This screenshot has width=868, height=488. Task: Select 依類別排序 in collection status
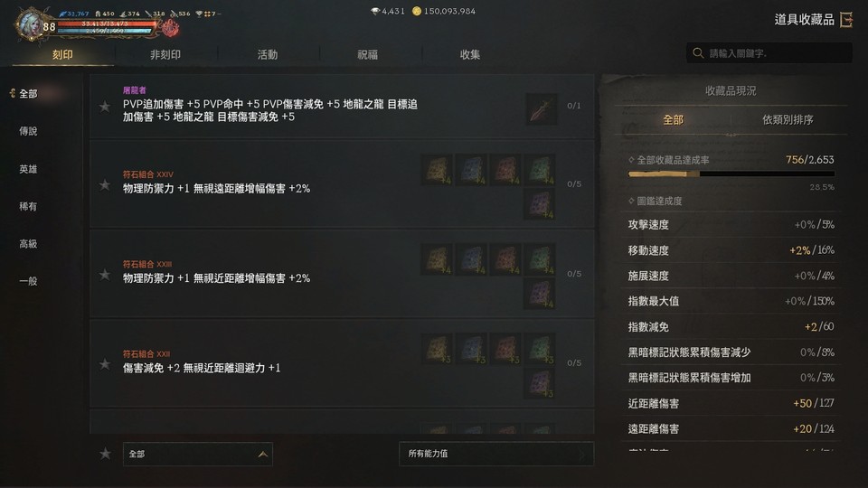[788, 119]
